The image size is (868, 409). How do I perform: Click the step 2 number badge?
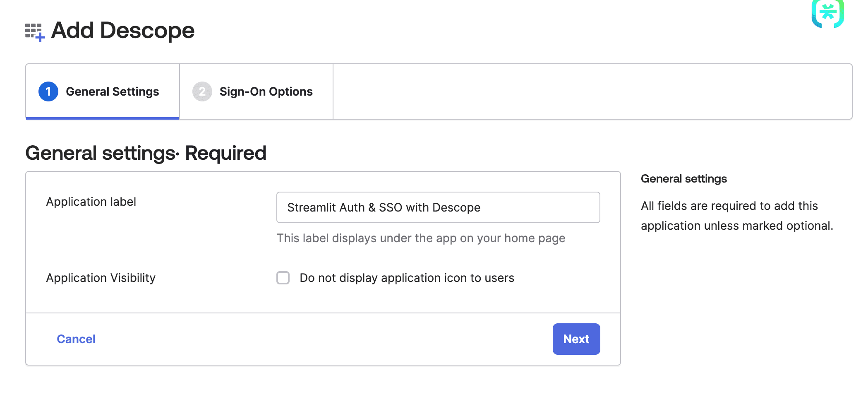(202, 91)
